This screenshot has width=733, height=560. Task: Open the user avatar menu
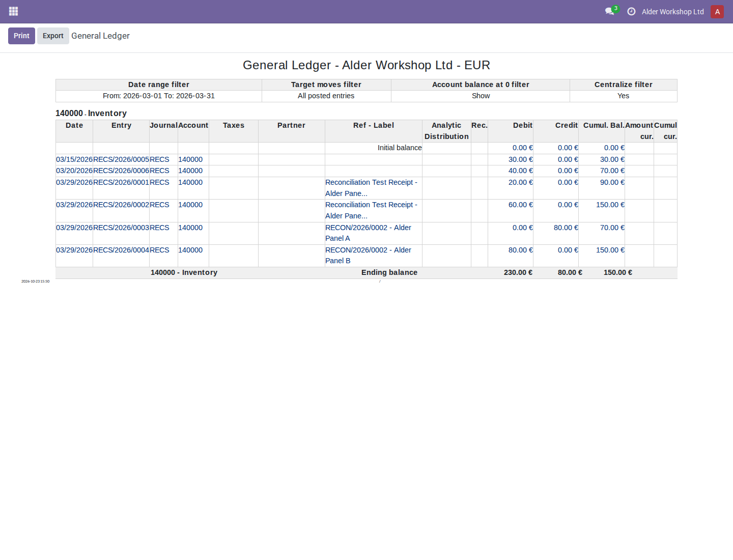[x=717, y=12]
